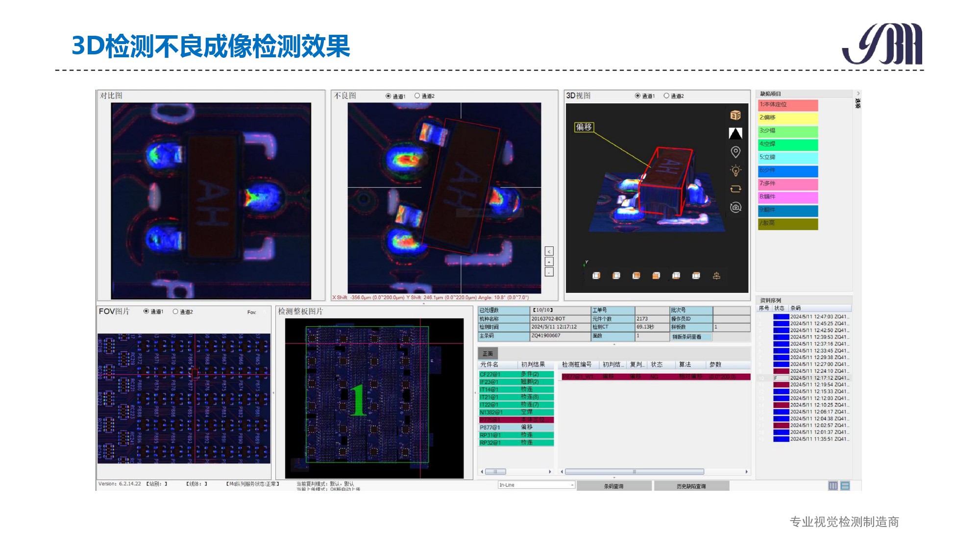
Task: Switch to vertical column layout icon
Action: click(833, 485)
